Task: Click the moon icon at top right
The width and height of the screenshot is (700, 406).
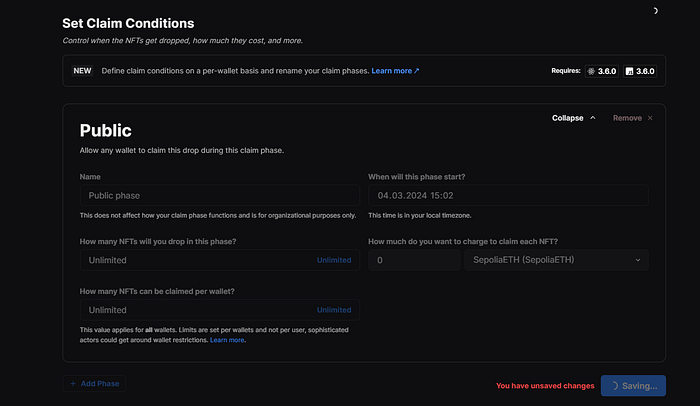Action: coord(683,11)
